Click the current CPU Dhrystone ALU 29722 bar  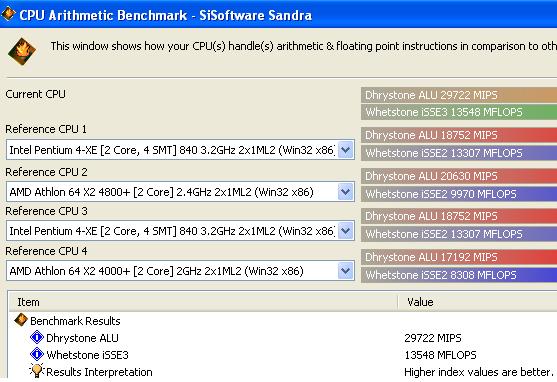click(x=459, y=95)
